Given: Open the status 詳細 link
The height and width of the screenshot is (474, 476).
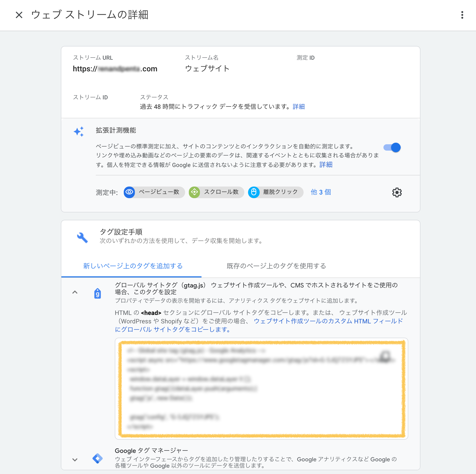Looking at the screenshot, I should (x=299, y=107).
